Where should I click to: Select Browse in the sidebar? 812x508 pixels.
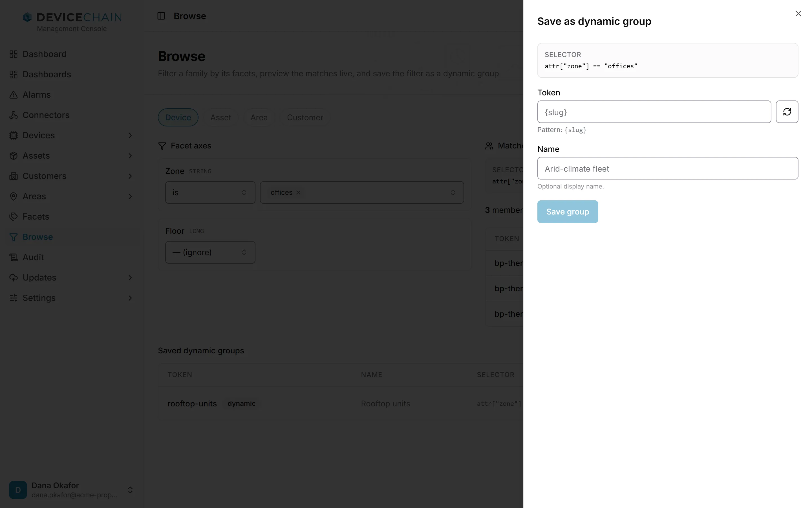coord(73,237)
